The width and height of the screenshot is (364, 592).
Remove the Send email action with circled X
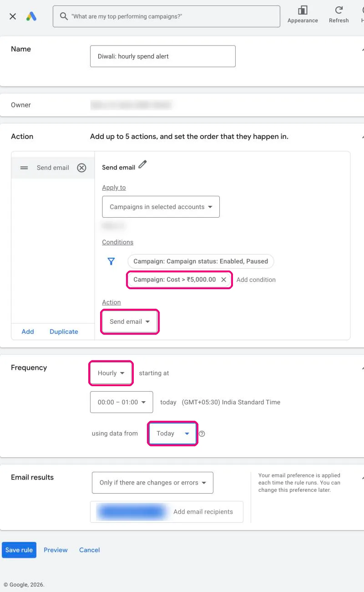click(81, 168)
